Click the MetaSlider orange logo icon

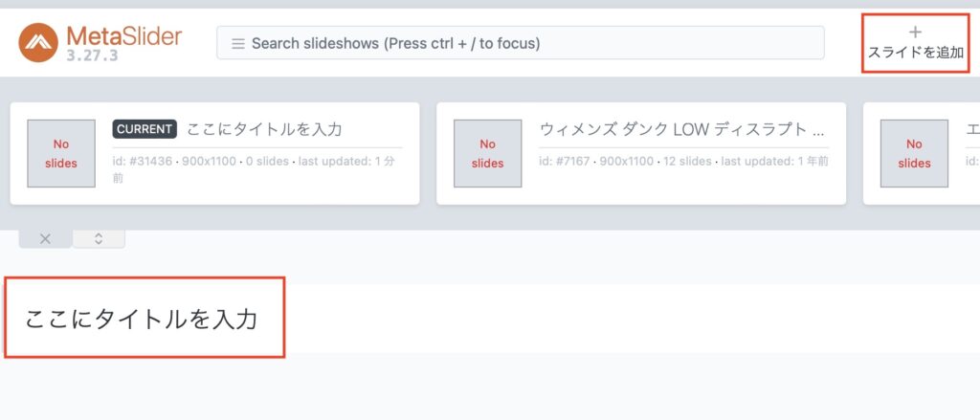click(x=38, y=42)
